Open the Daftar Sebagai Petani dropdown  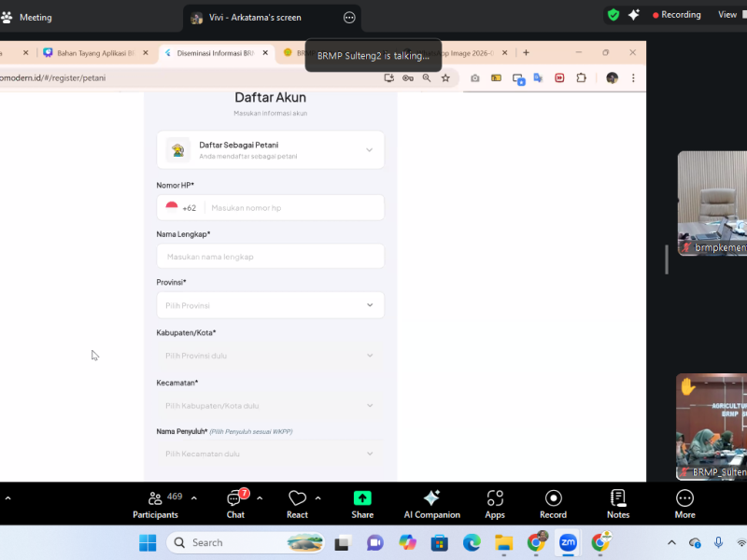270,150
